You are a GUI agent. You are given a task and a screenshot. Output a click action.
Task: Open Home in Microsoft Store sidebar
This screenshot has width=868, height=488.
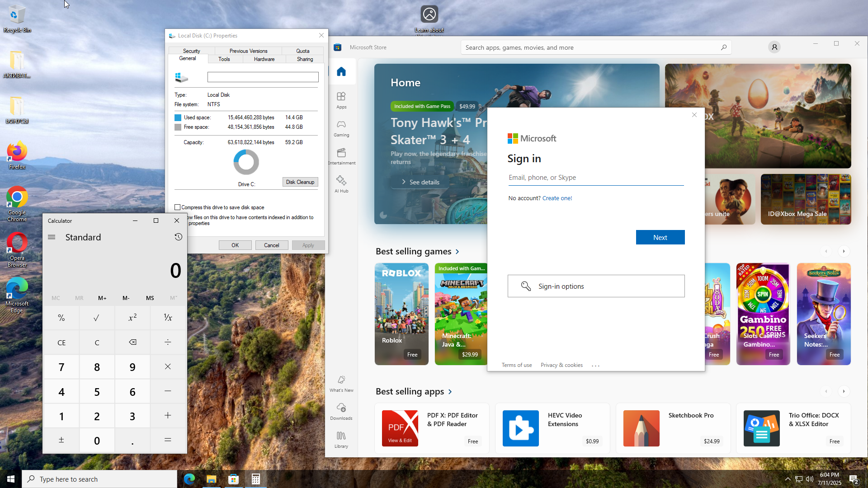(341, 72)
